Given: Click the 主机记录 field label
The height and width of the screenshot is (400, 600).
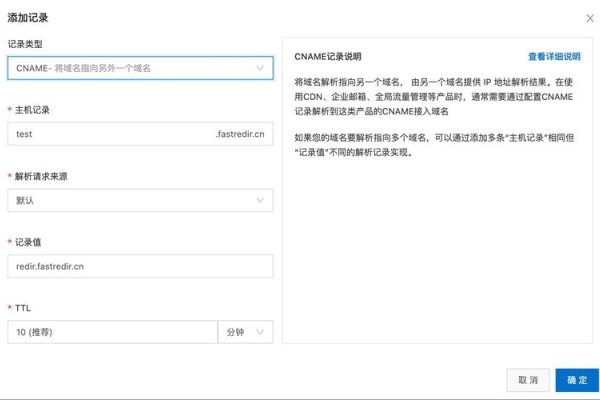Looking at the screenshot, I should click(x=33, y=110).
